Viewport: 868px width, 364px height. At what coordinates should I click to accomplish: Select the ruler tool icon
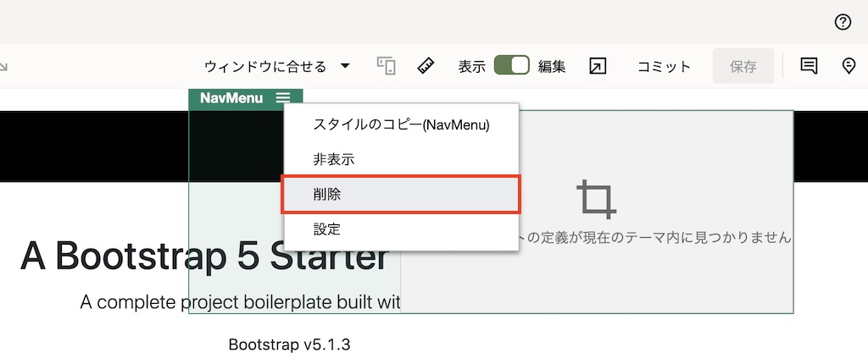coord(426,66)
